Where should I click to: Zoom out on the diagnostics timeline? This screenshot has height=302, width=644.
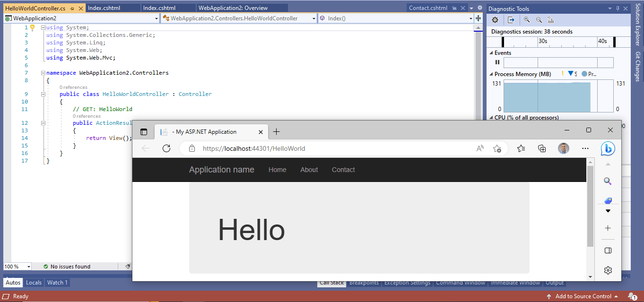(x=539, y=20)
